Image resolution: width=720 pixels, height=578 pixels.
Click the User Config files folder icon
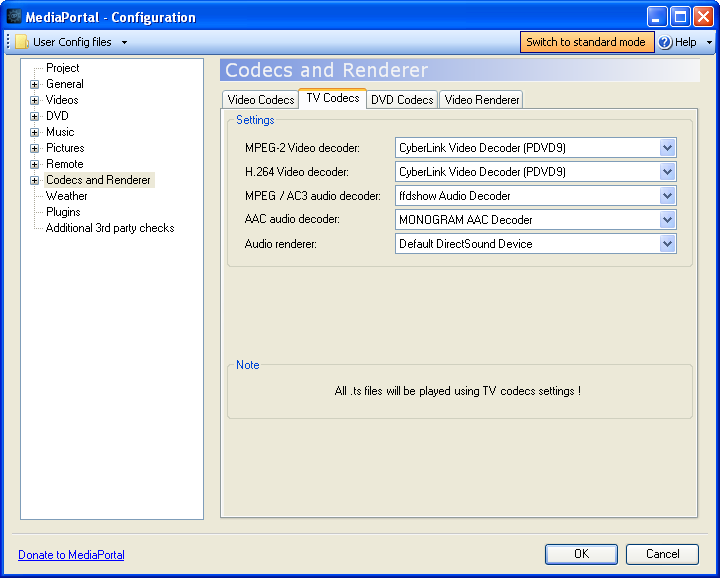click(21, 42)
